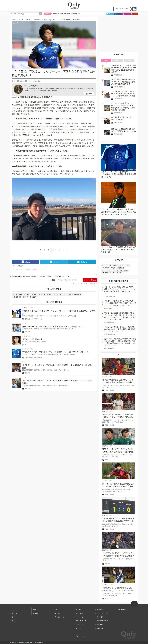Go to previous page arrow
This screenshot has height=644, width=148.
(x=41, y=250)
